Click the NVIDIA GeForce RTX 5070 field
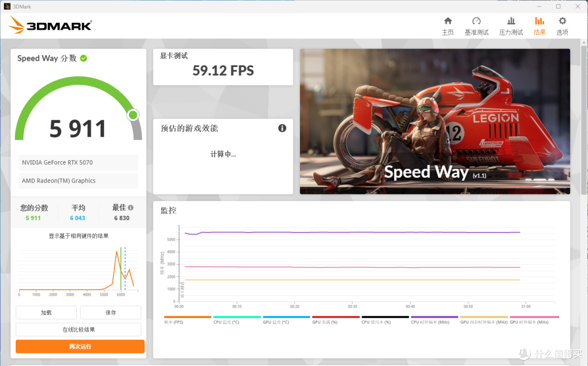 (78, 162)
